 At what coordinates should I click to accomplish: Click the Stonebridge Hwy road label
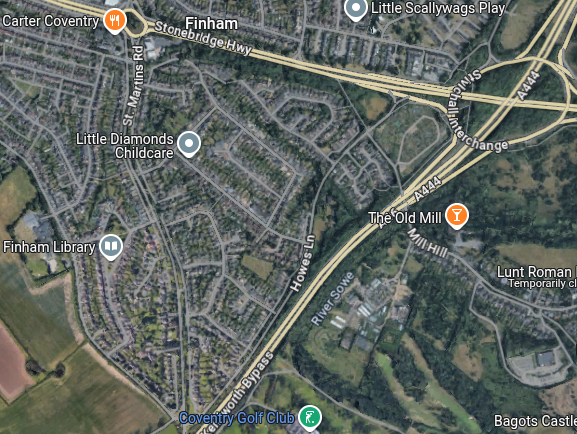pos(203,38)
